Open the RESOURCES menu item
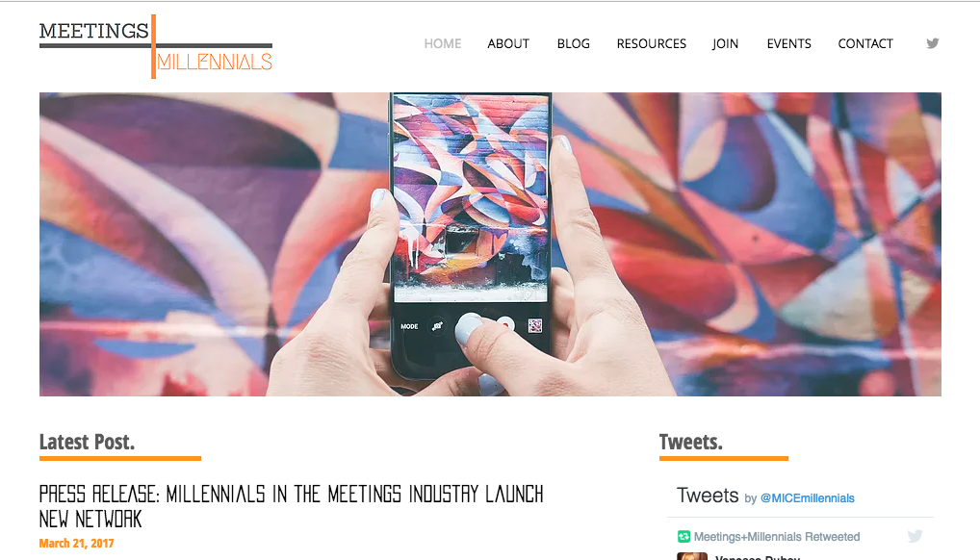This screenshot has width=980, height=560. pos(652,43)
